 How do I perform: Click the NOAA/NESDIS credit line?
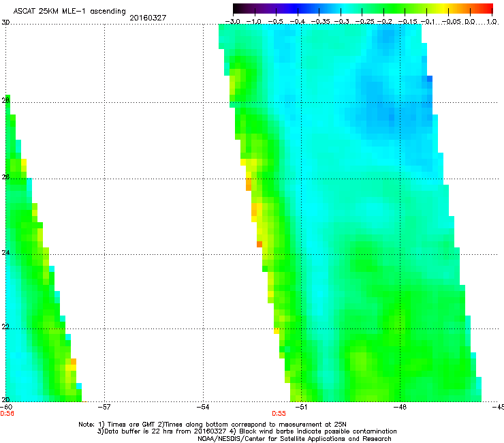pyautogui.click(x=294, y=439)
